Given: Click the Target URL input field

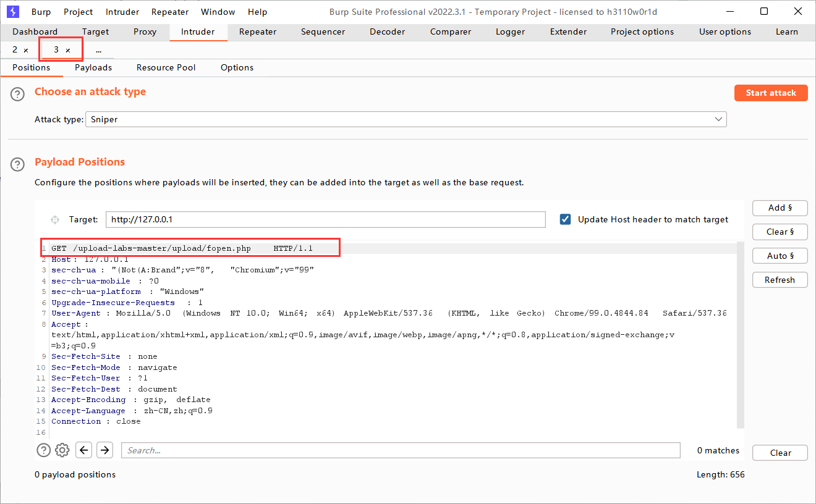Looking at the screenshot, I should (x=326, y=219).
